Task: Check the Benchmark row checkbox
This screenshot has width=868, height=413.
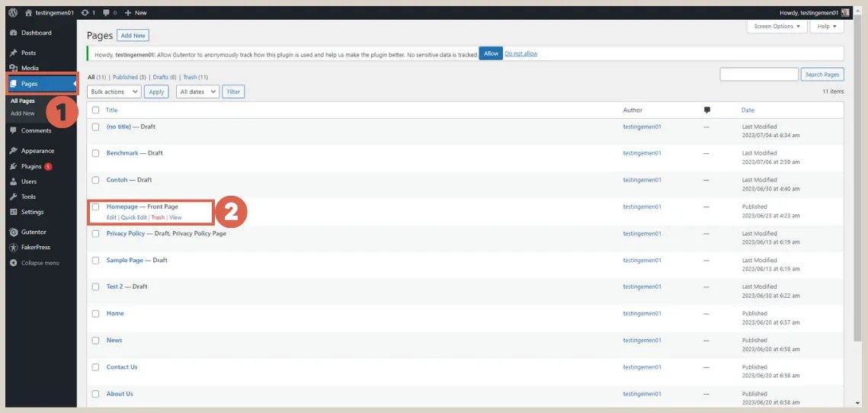Action: point(96,153)
